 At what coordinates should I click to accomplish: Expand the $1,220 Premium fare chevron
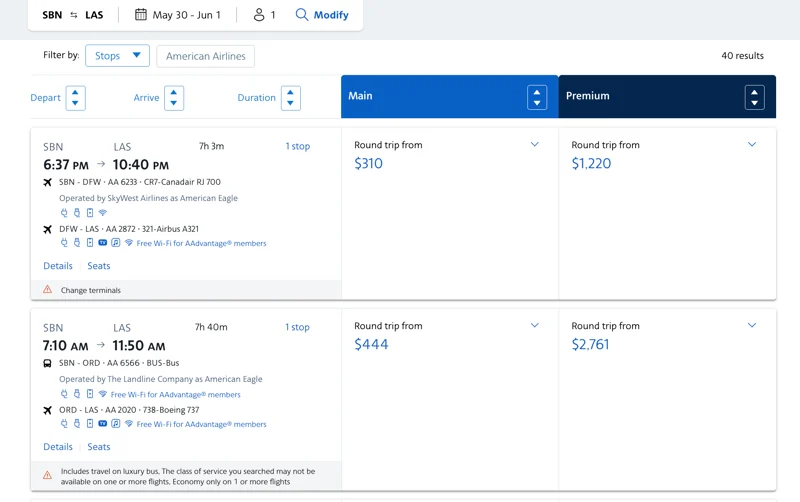752,144
